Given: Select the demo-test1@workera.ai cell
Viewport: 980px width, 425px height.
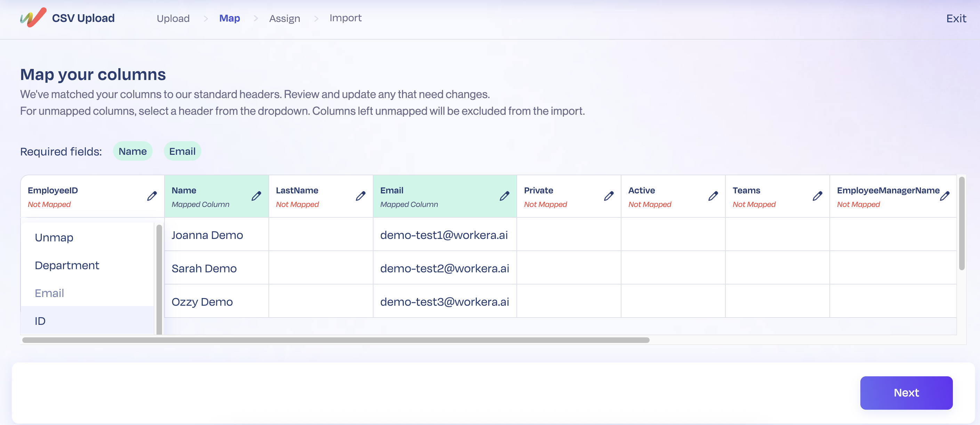Looking at the screenshot, I should tap(444, 235).
